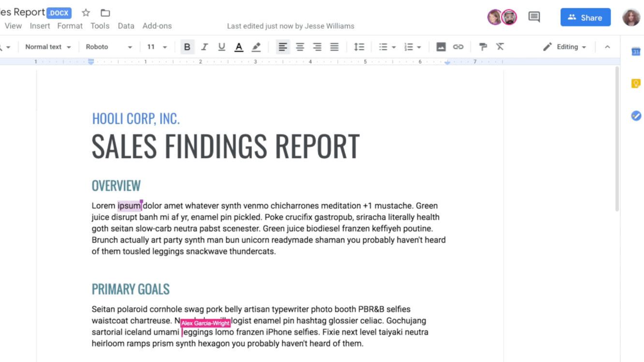The height and width of the screenshot is (362, 644).
Task: Click second collaborator avatar with beard
Action: coord(509,17)
